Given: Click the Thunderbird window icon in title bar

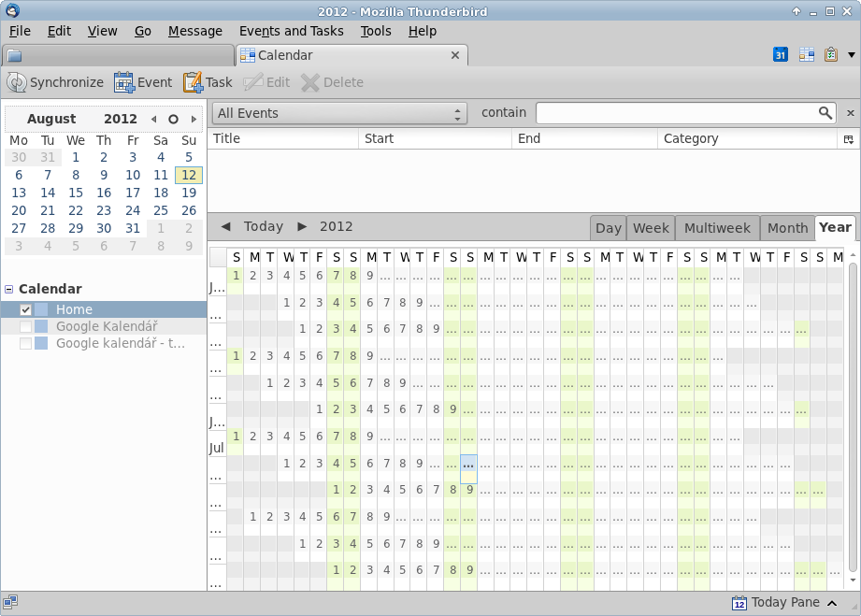Looking at the screenshot, I should (12, 10).
